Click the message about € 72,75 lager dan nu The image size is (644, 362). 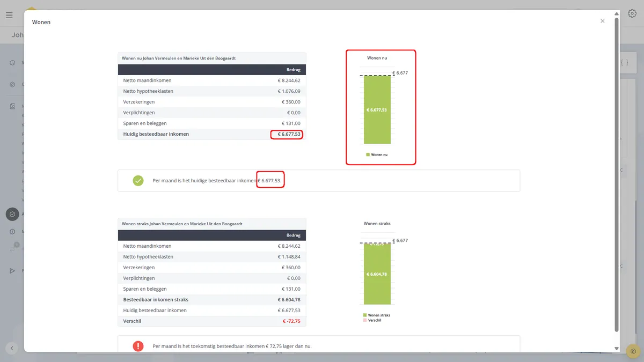pos(232,346)
